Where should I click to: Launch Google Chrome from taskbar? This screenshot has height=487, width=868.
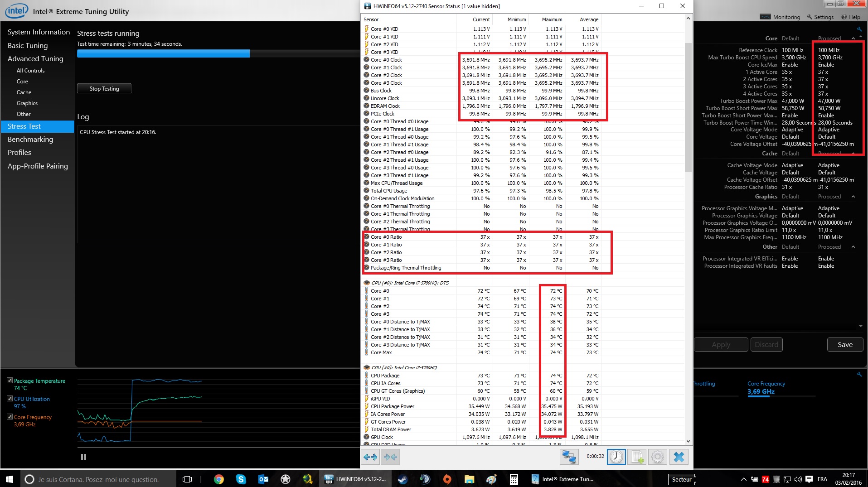point(219,479)
